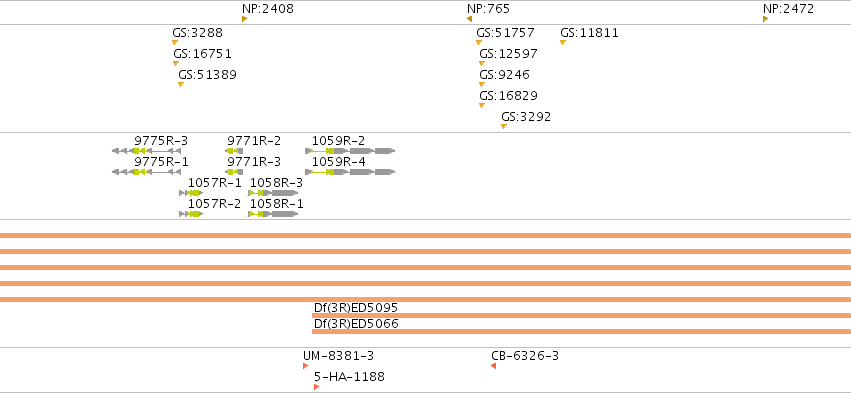Select the GS:11811 insertion triangle
This screenshot has height=393, width=851.
click(563, 42)
